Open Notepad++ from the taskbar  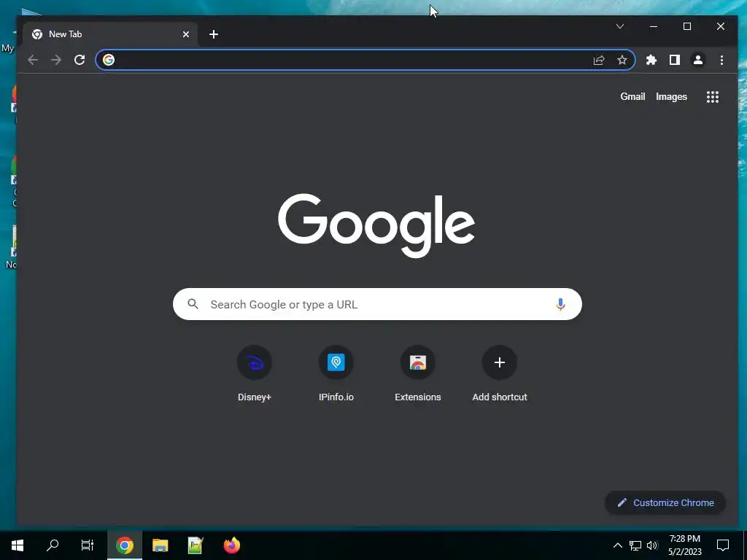(196, 545)
